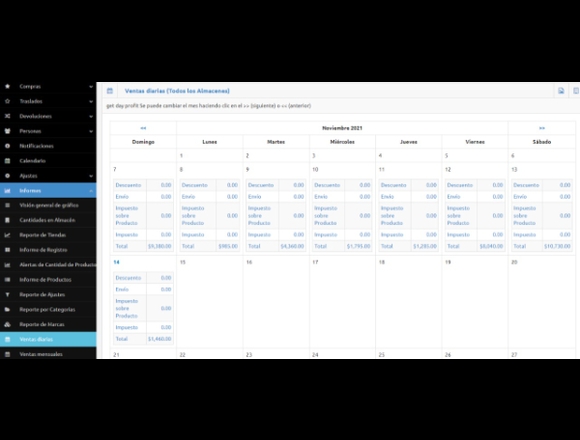The image size is (580, 440).
Task: Click Impuesto sobre Producto in day 10
Action: 326,216
